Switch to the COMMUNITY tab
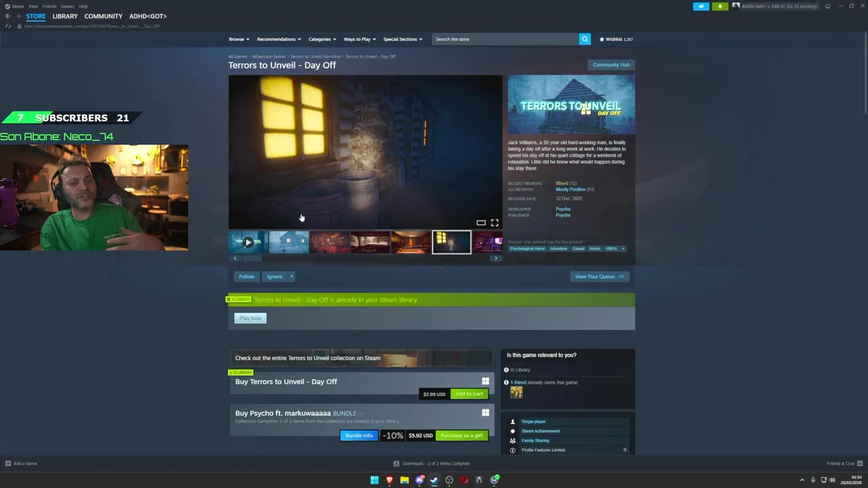 tap(104, 16)
